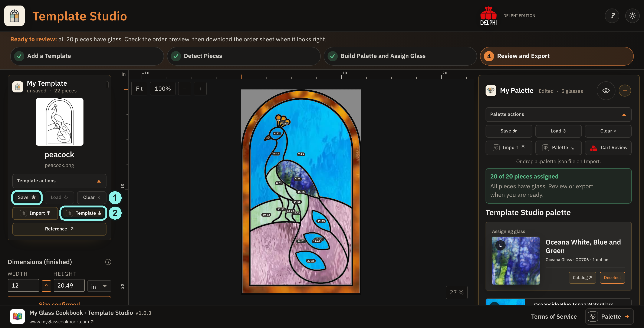Import a template file
Image resolution: width=644 pixels, height=328 pixels.
tap(35, 213)
